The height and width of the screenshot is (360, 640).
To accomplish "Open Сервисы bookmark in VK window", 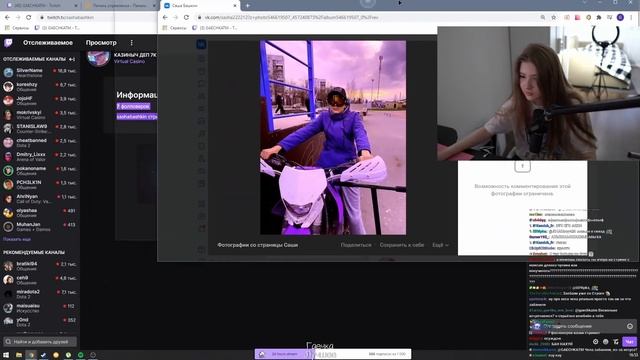I will point(175,28).
